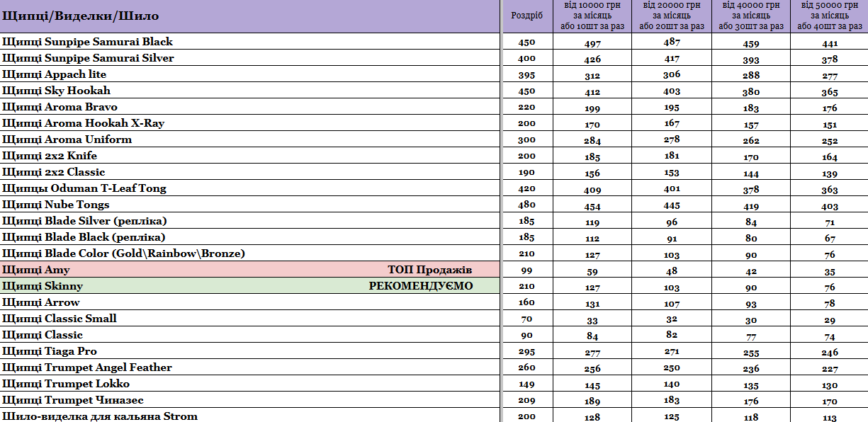Click price 84 in Щипці Classic row

(592, 337)
